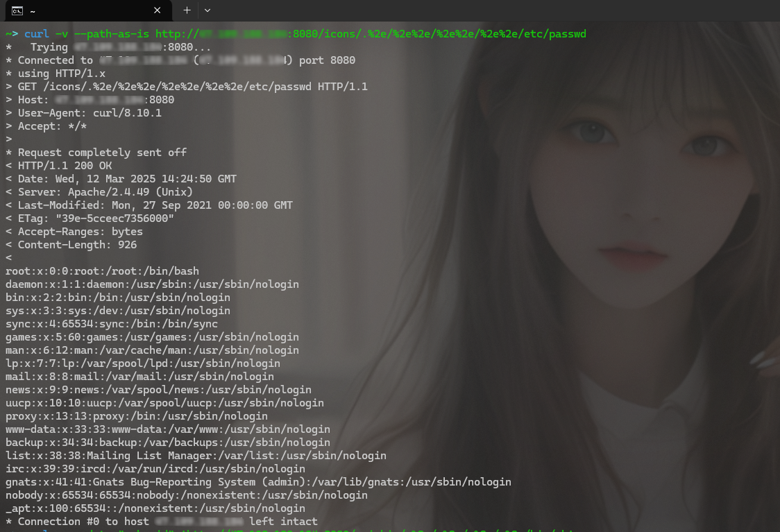Open a new tab with the plus button

pos(187,10)
